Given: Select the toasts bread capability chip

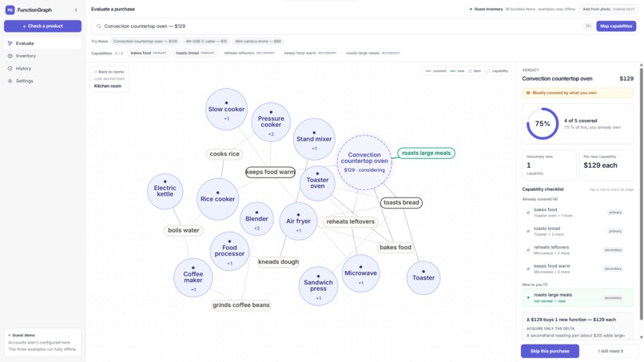Looking at the screenshot, I should pos(195,53).
